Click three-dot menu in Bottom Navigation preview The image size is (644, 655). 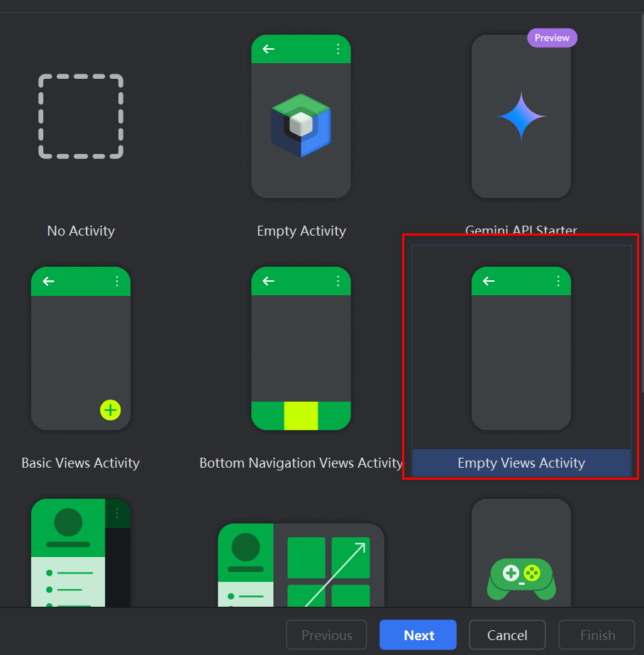tap(338, 281)
